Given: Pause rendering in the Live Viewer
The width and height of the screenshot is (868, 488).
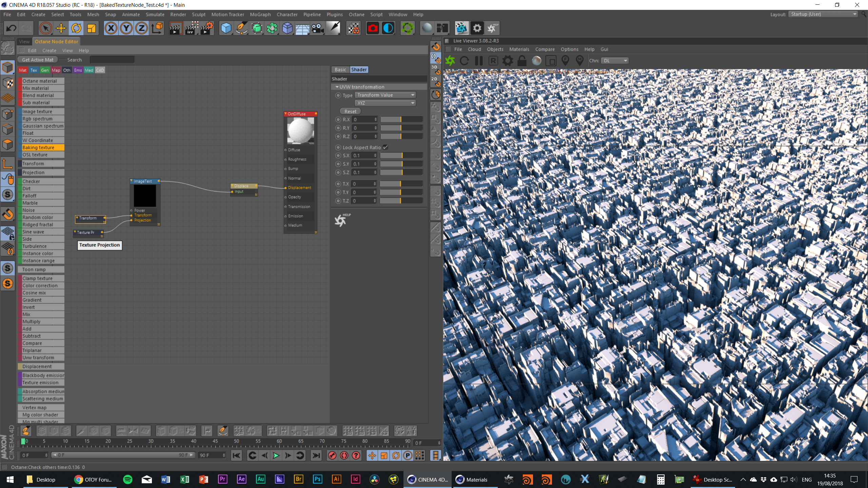Looking at the screenshot, I should 479,61.
